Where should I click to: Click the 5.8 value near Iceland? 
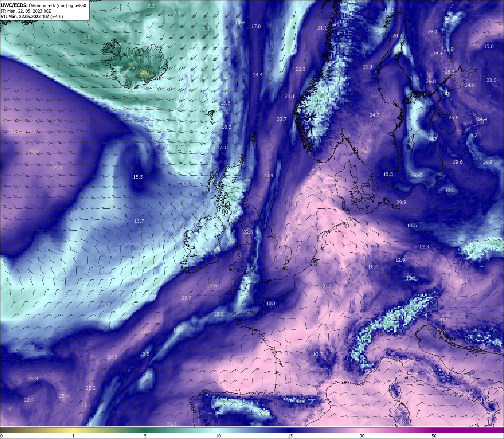(87, 37)
